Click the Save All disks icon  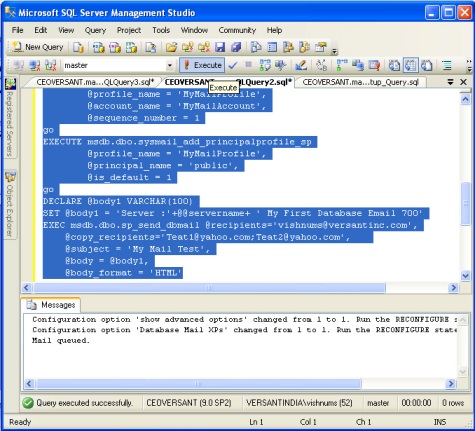[x=236, y=47]
